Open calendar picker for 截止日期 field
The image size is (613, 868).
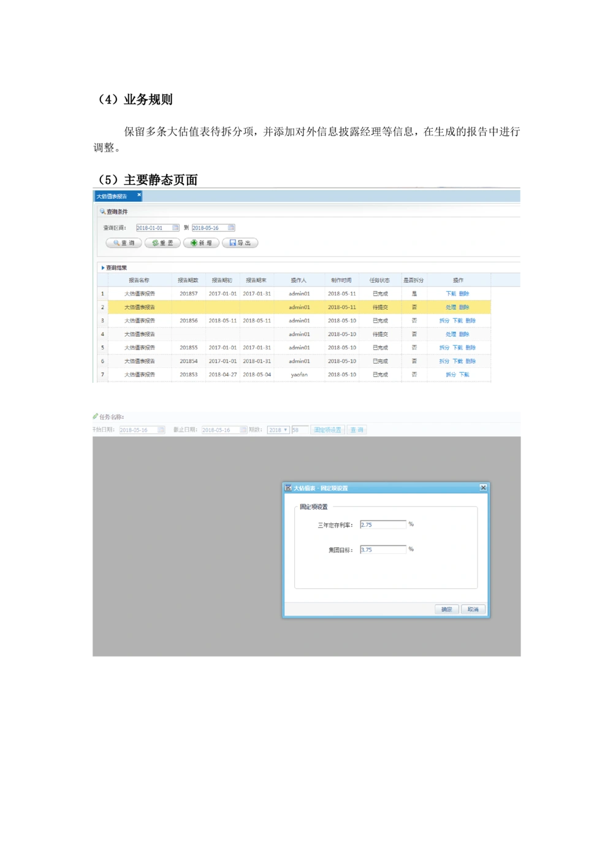(243, 430)
